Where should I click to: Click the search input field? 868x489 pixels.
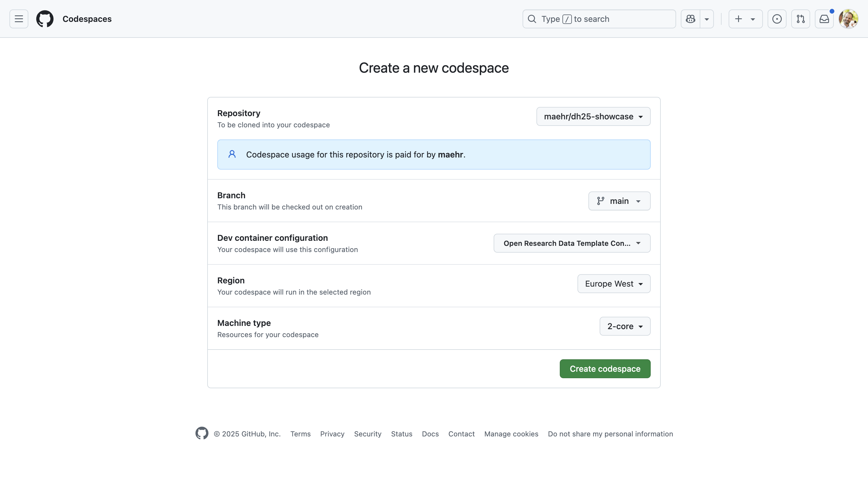(x=599, y=19)
